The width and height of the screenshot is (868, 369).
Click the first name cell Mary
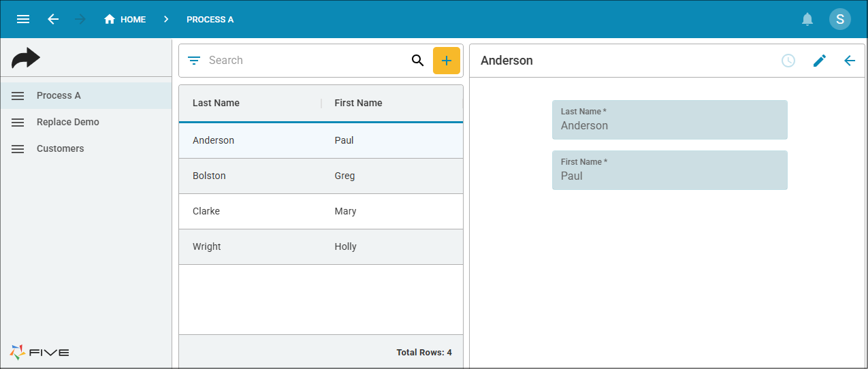click(x=345, y=211)
